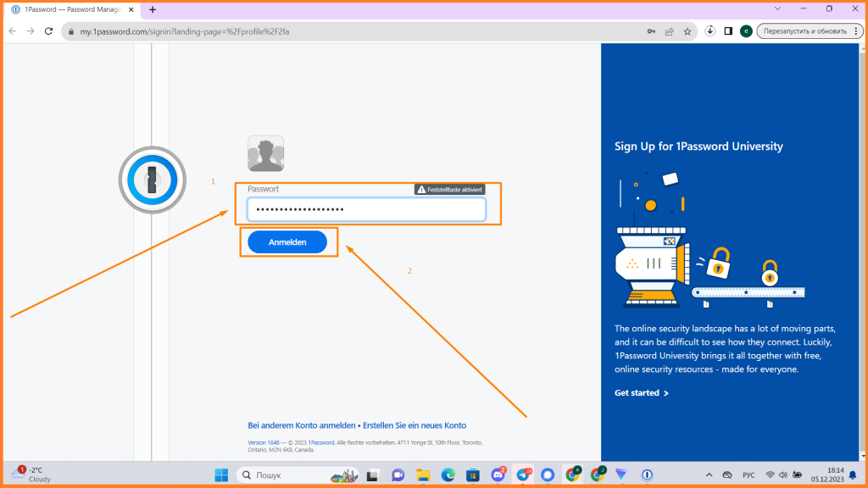
Task: Bookmark this page with the star icon
Action: click(687, 30)
